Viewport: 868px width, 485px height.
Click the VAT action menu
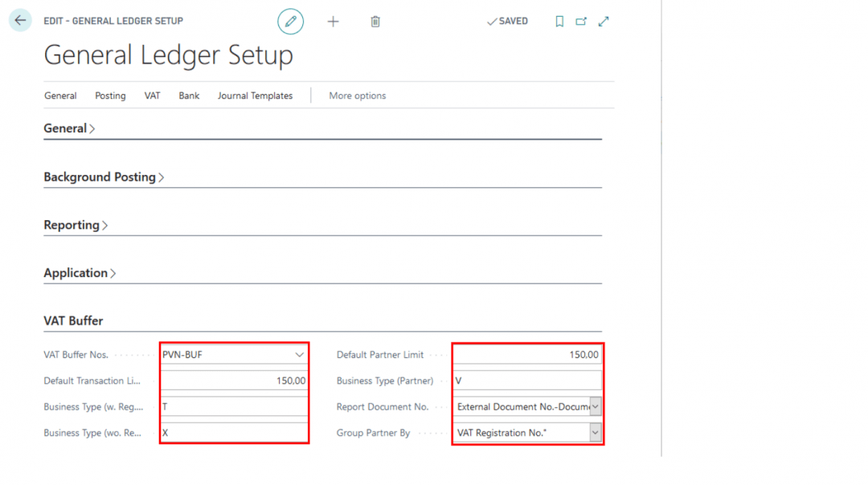click(x=152, y=96)
